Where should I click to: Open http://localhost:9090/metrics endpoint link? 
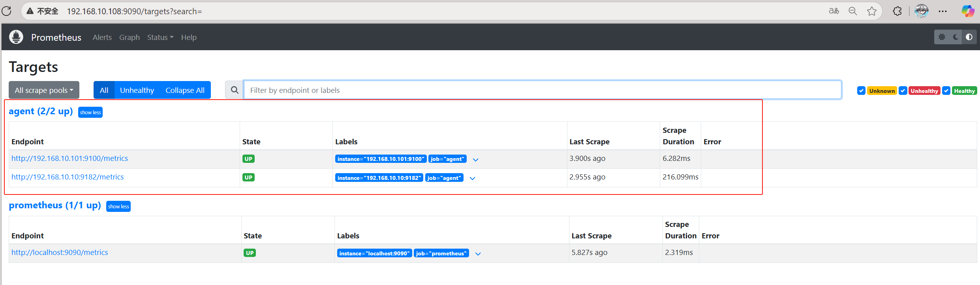pos(60,253)
